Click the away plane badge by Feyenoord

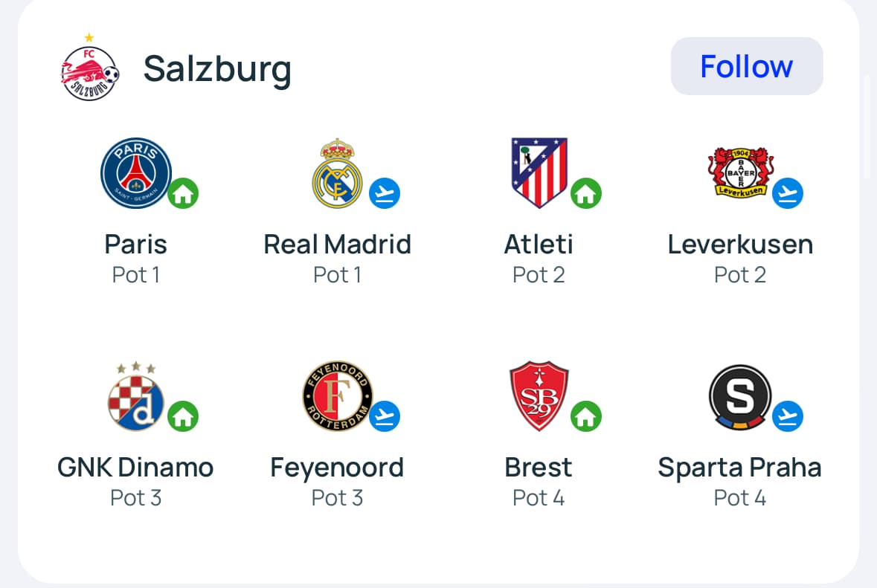(x=385, y=417)
